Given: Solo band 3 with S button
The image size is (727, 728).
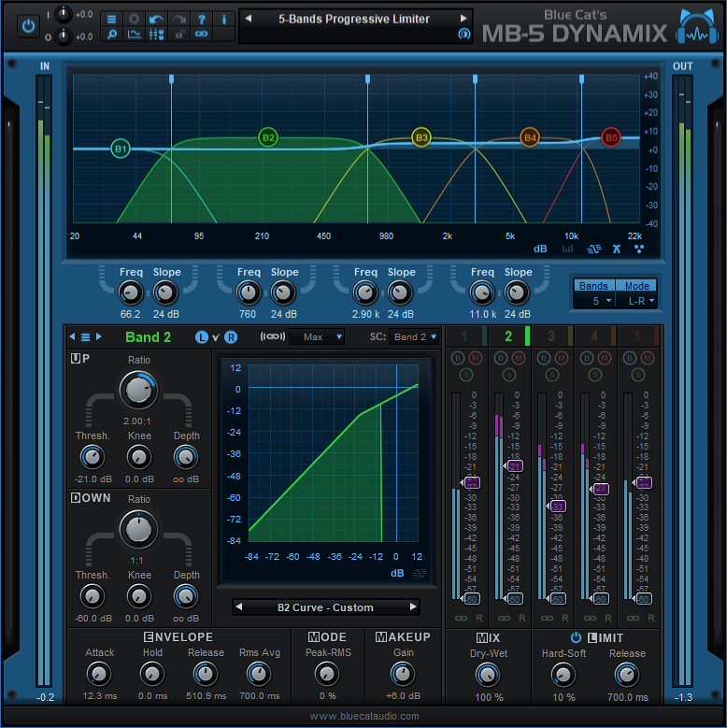Looking at the screenshot, I should (552, 375).
